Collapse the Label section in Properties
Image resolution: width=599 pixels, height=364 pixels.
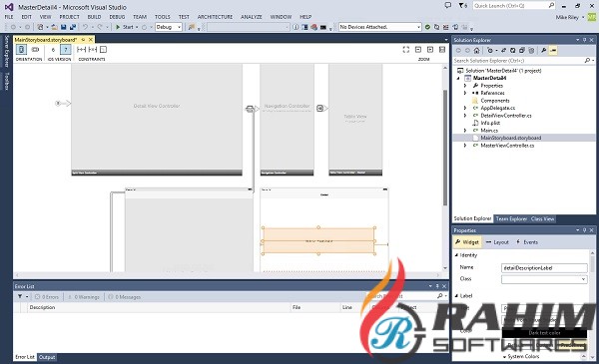[456, 296]
